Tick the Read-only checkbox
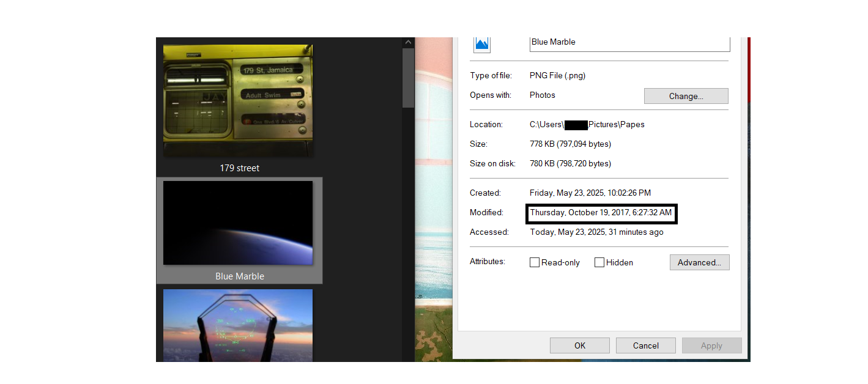This screenshot has height=384, width=868. tap(535, 262)
